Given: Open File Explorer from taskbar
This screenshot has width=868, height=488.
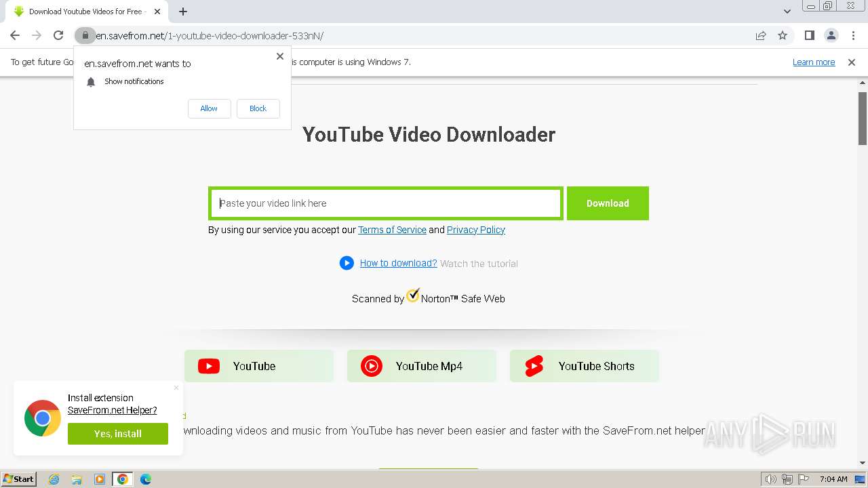Looking at the screenshot, I should point(77,479).
